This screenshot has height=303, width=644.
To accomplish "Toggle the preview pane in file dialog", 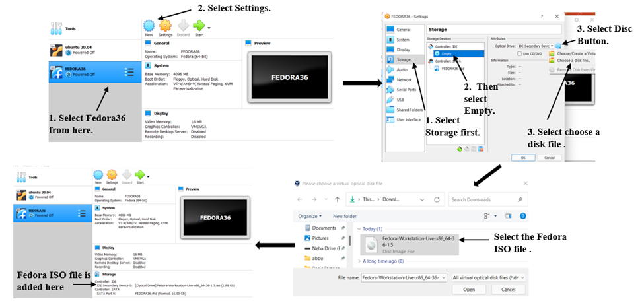I will point(507,216).
